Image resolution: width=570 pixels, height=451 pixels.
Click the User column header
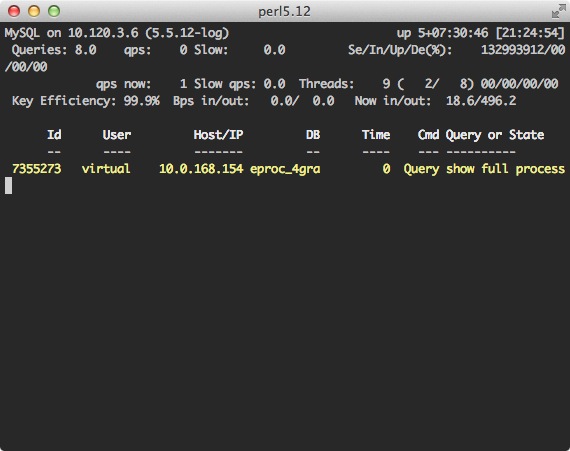pos(117,135)
